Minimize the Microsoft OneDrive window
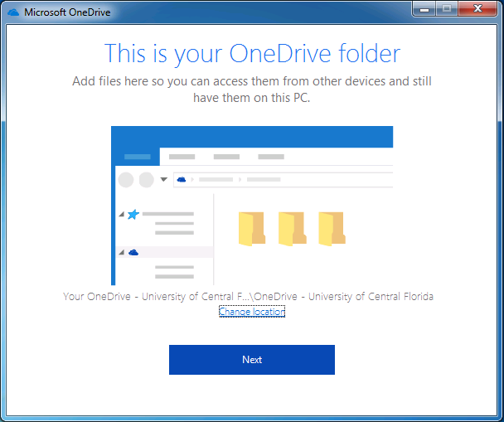Screen dimensions: 504x422 point(424,9)
